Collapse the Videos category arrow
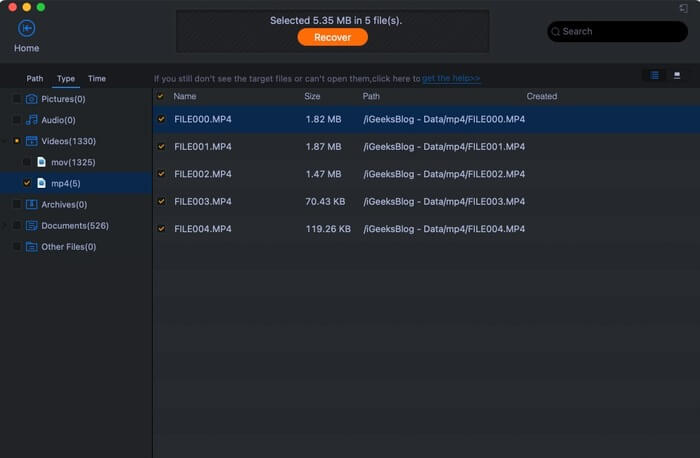The height and width of the screenshot is (458, 700). pos(4,141)
